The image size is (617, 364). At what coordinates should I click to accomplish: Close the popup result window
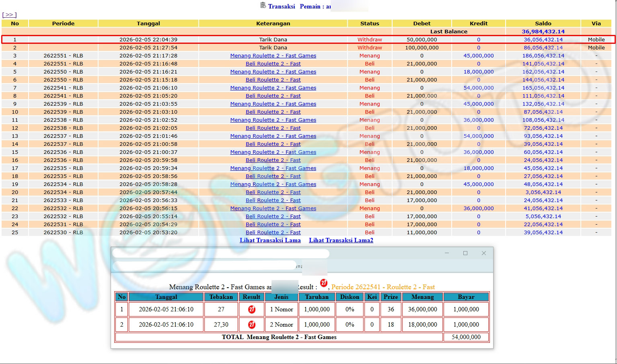[x=484, y=253]
